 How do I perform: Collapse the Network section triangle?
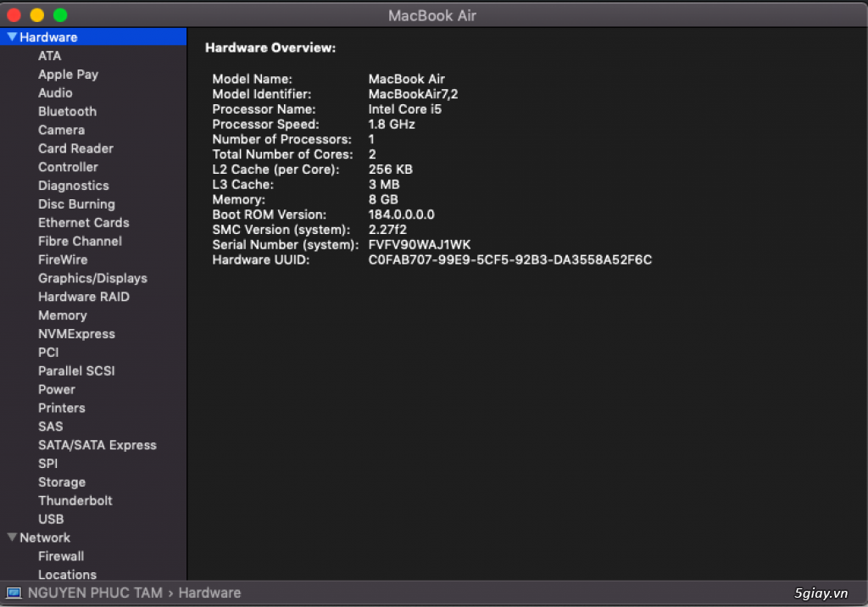click(12, 537)
